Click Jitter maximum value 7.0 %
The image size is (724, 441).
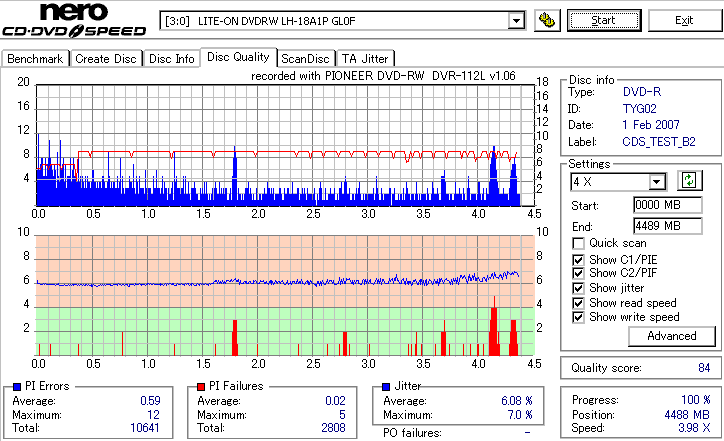coord(520,415)
